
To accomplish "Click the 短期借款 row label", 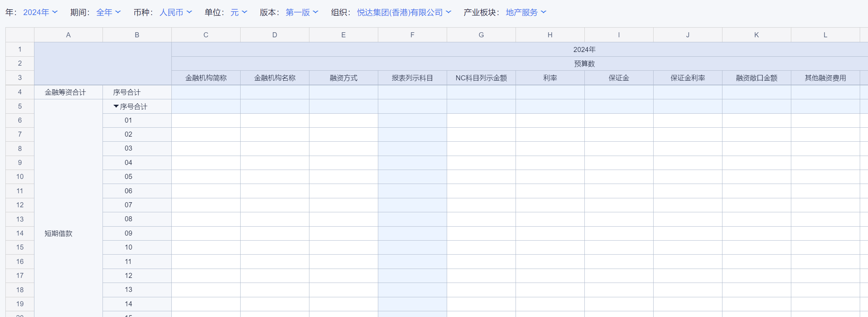I will (58, 233).
